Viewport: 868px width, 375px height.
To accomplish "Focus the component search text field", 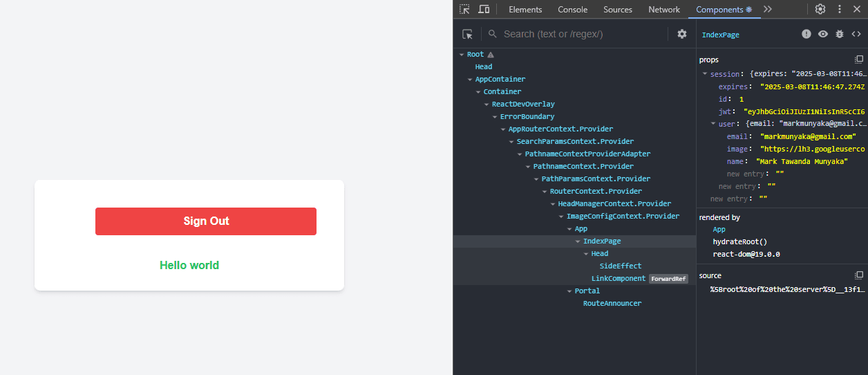I will tap(581, 34).
